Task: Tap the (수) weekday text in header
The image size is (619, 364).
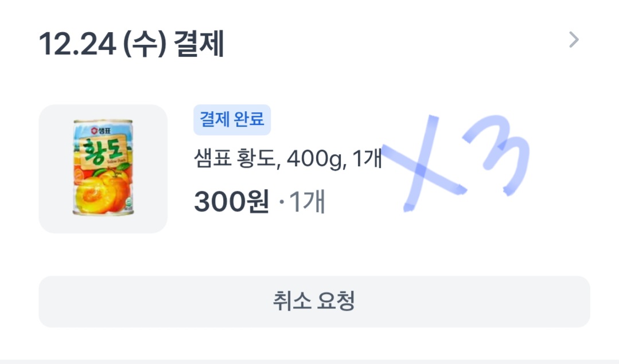Action: 145,44
